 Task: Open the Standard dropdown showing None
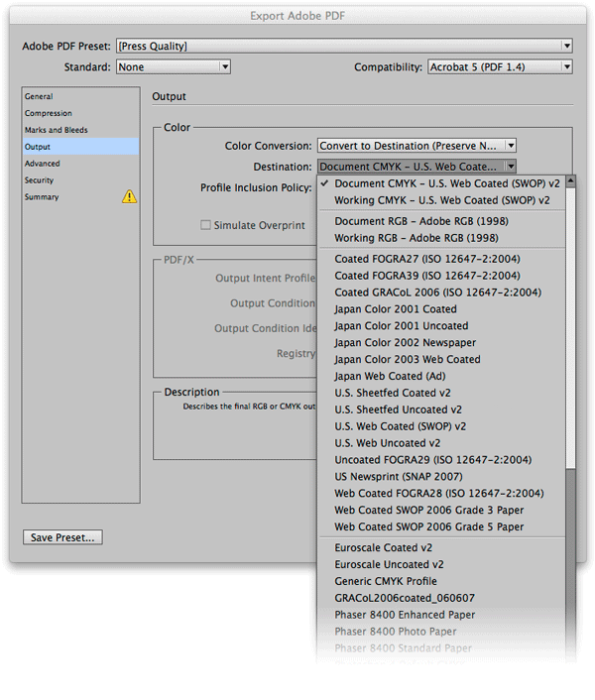pyautogui.click(x=174, y=67)
